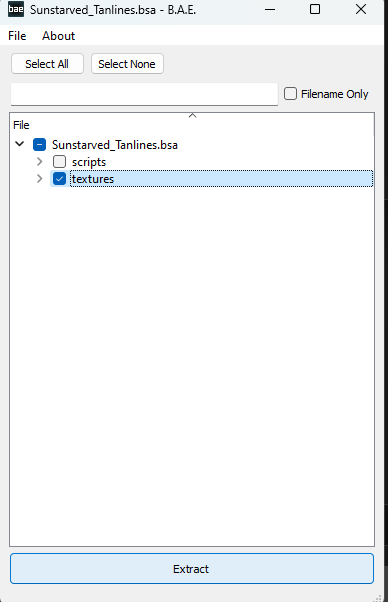Focus the filter text input field

coord(144,94)
